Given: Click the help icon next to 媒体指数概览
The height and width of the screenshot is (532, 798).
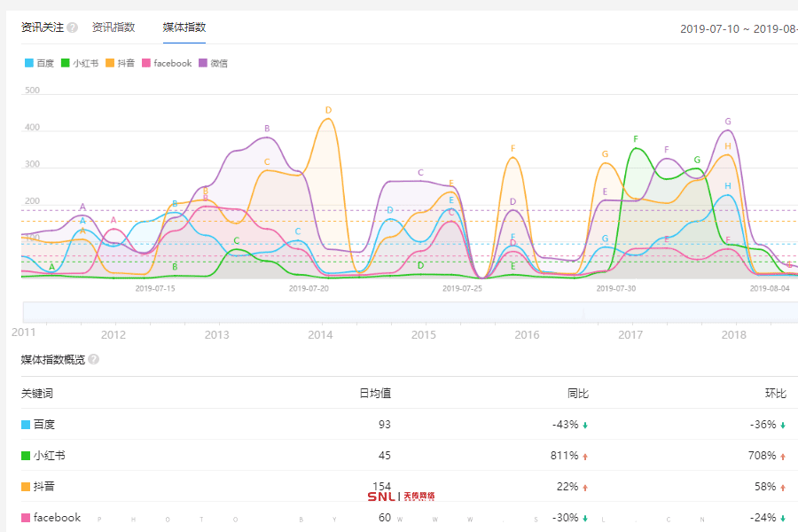Looking at the screenshot, I should pyautogui.click(x=94, y=359).
